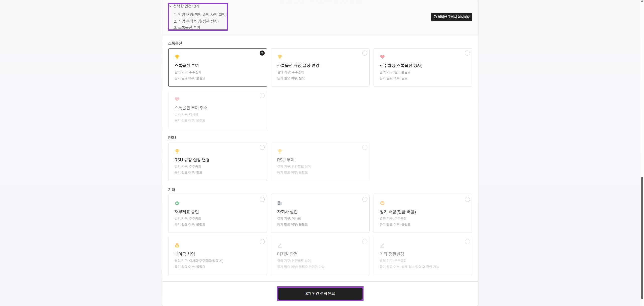Click the coin icon on 정기 배당(현금 배당) card
Viewport: 644px width, 306px height.
coord(382,203)
